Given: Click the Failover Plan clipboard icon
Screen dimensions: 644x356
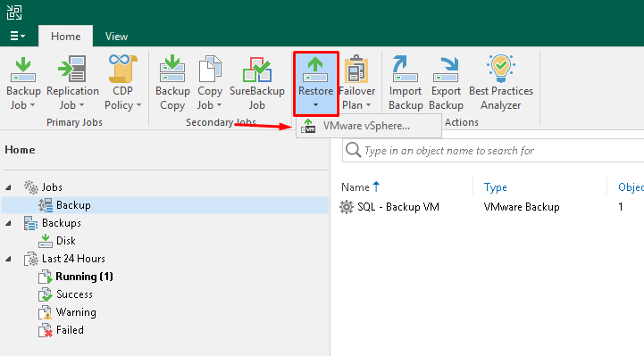Looking at the screenshot, I should (x=356, y=69).
